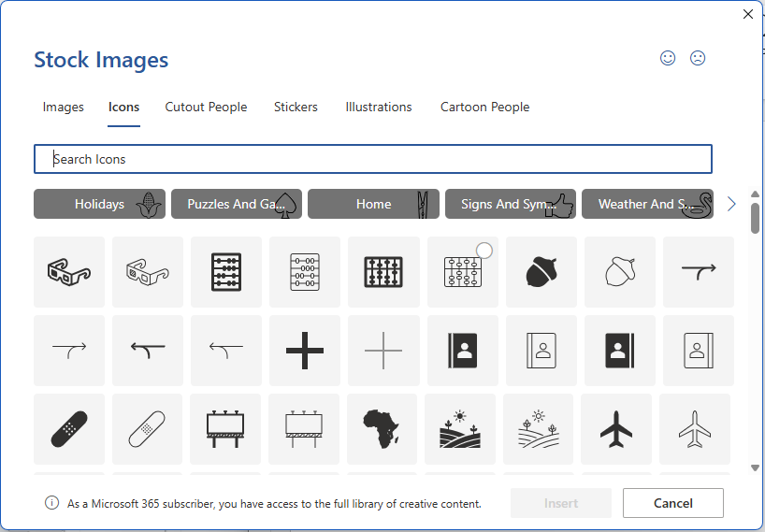Click the icon grid scrollbar thumb
The width and height of the screenshot is (765, 532).
point(755,218)
